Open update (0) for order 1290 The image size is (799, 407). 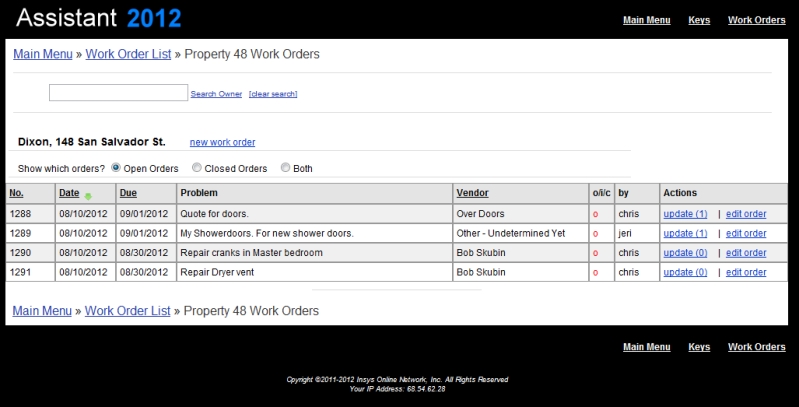click(685, 253)
